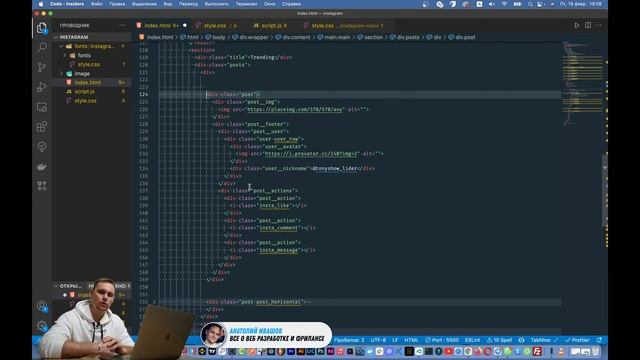Open Source Control view in the activity bar
The image size is (640, 360).
[42, 67]
